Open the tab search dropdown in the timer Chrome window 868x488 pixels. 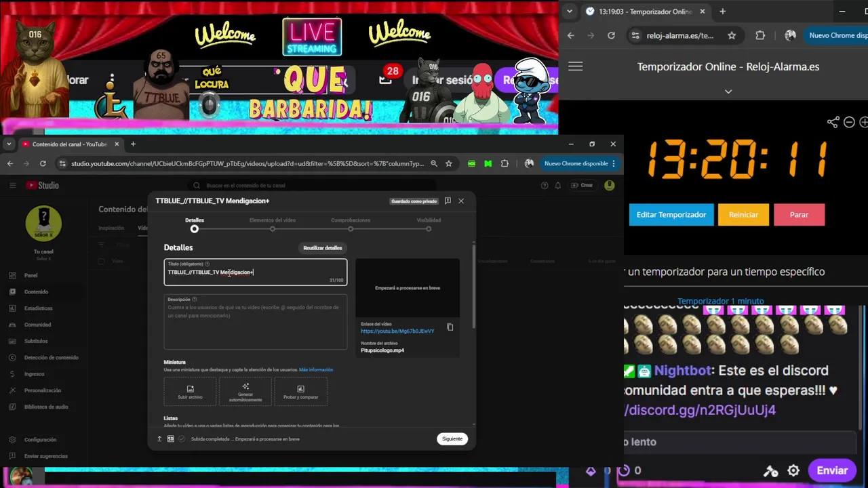[570, 12]
